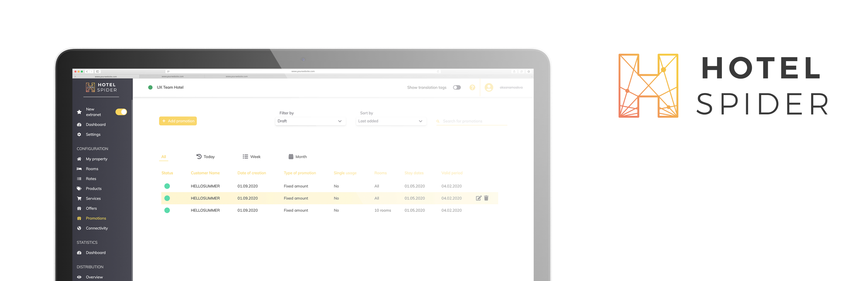Click the Status column header
Screen dimensions: 868x281
(167, 173)
